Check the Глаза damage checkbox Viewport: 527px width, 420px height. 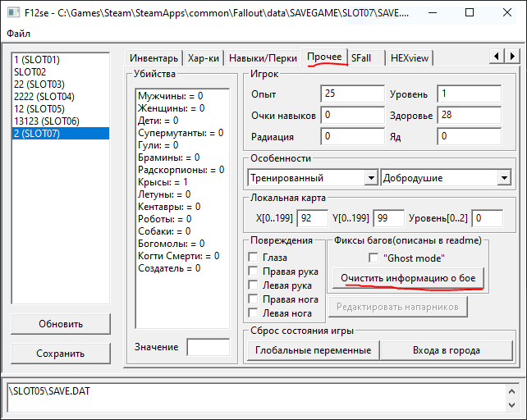[x=253, y=257]
